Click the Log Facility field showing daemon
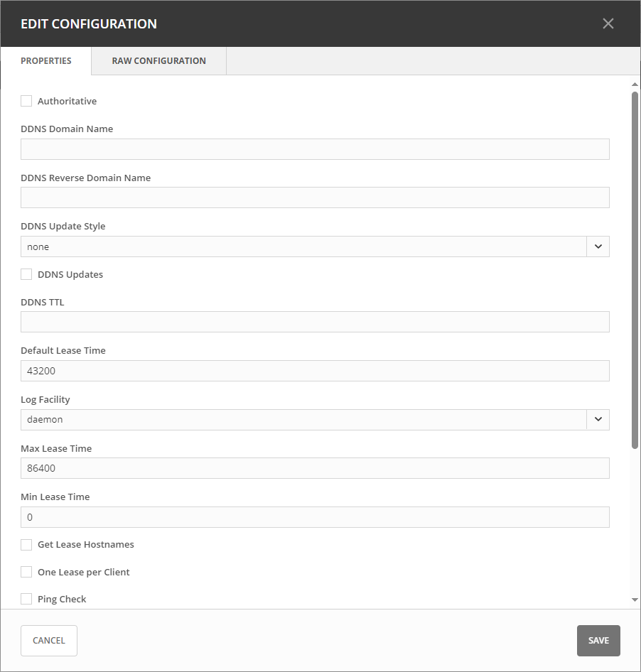 click(303, 420)
